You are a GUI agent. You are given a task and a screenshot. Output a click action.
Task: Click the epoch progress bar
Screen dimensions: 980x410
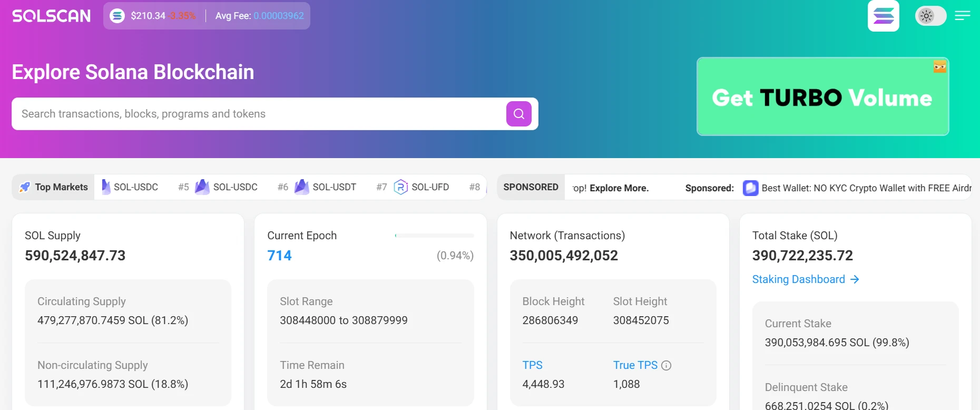(434, 236)
